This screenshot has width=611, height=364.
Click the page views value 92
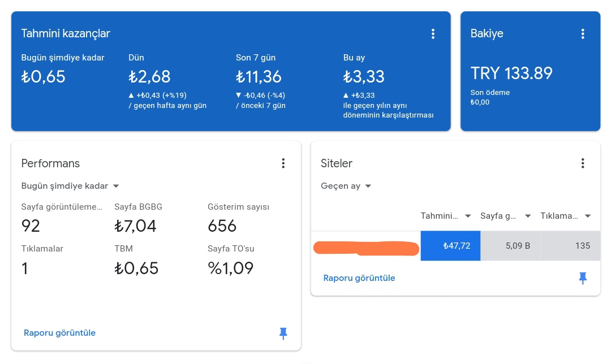pos(31,226)
